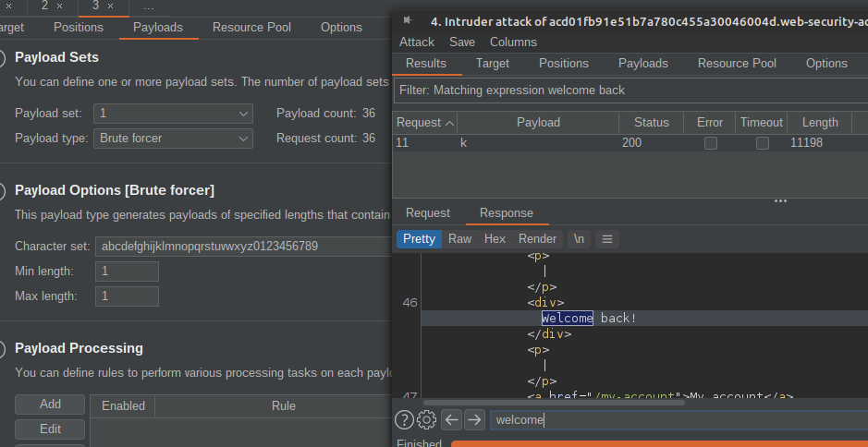Image resolution: width=868 pixels, height=447 pixels.
Task: Click the Edit processing rule button
Action: (x=50, y=429)
